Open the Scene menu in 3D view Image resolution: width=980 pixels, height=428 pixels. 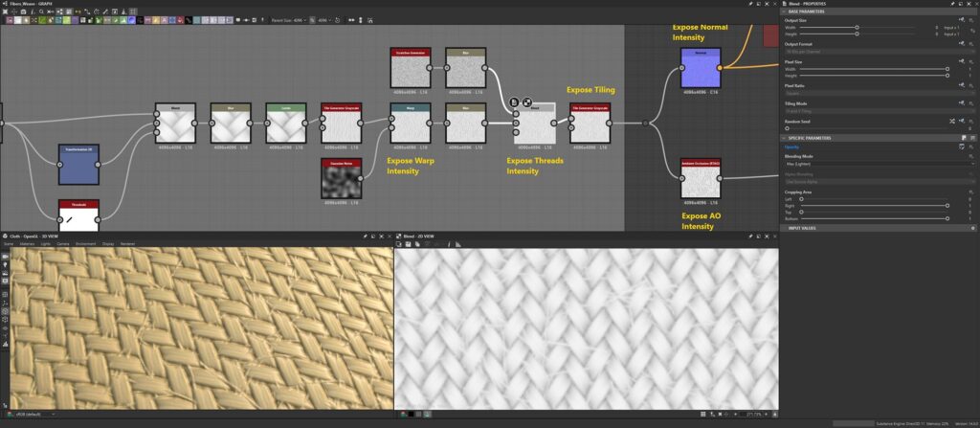click(9, 243)
